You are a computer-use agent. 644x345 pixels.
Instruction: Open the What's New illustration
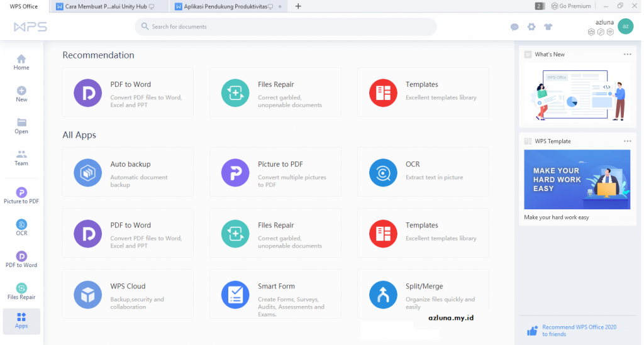click(577, 95)
